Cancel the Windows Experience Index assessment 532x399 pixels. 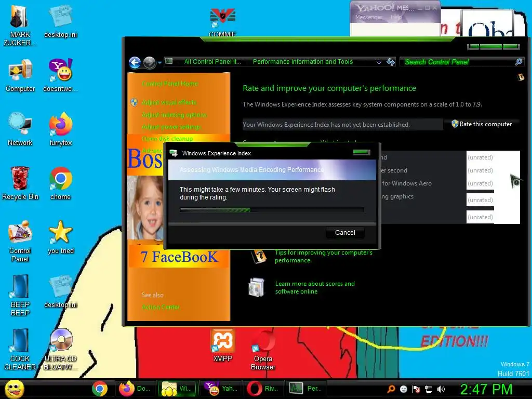coord(345,232)
